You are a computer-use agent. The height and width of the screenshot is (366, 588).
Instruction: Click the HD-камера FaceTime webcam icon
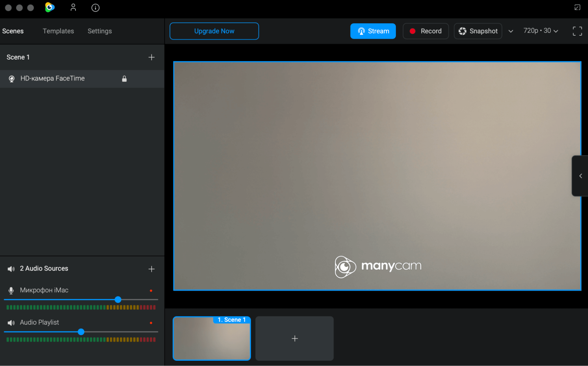point(11,79)
